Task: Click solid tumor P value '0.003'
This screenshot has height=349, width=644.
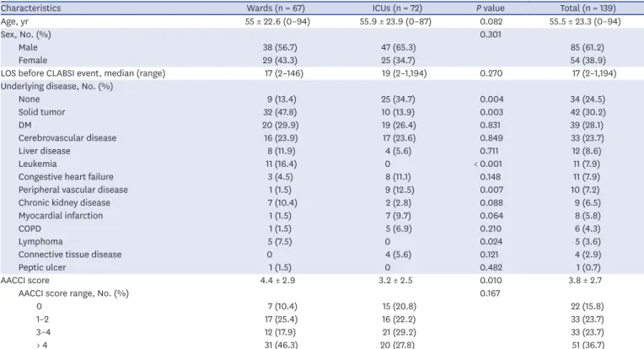Action: click(491, 112)
